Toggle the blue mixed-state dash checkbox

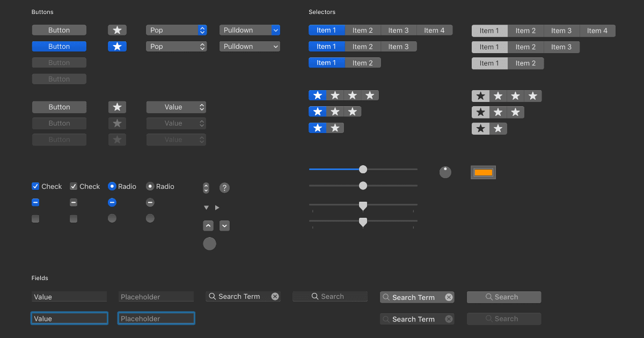[35, 202]
